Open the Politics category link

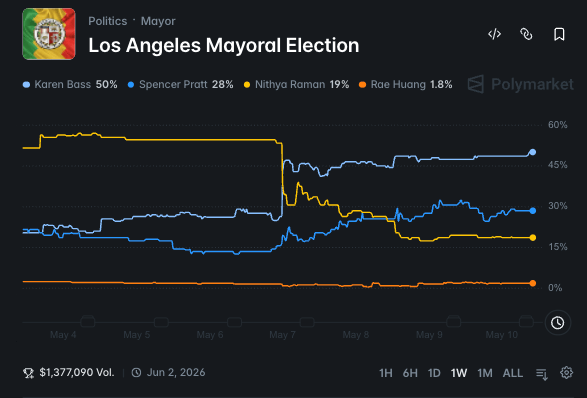coord(107,21)
